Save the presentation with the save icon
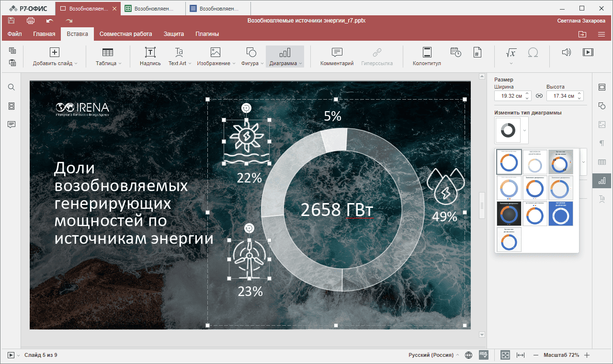 [x=11, y=21]
